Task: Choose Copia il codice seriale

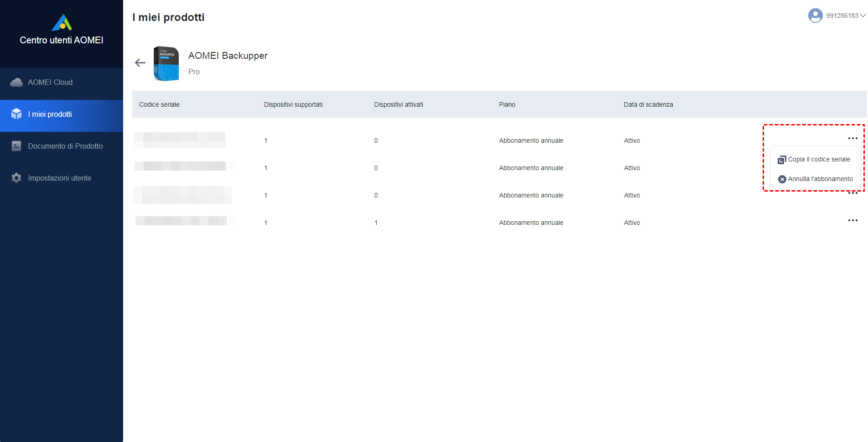Action: click(x=814, y=159)
